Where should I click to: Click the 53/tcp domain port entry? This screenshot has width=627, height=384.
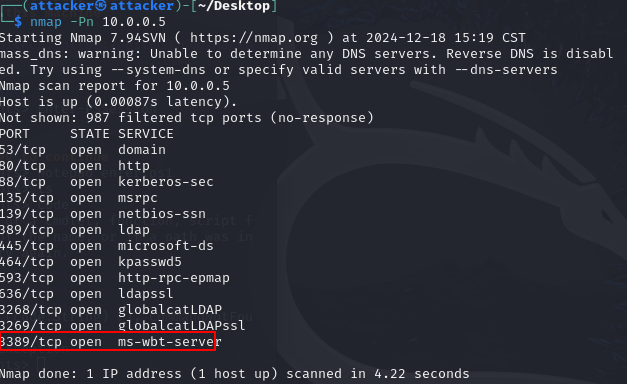tap(83, 150)
